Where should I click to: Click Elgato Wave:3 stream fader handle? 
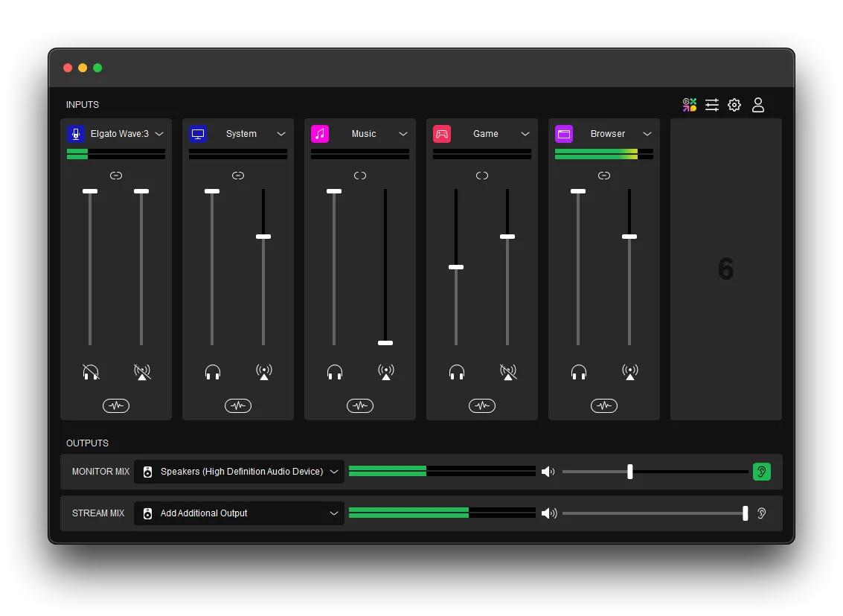pyautogui.click(x=141, y=191)
